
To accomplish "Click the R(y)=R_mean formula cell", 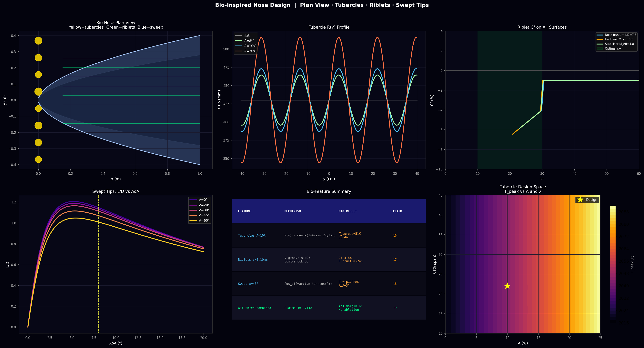I will tap(310, 236).
